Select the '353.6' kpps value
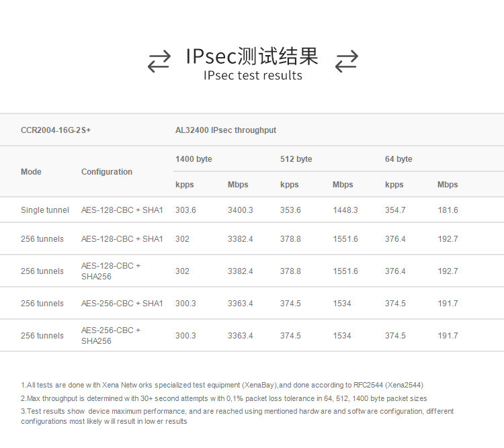The image size is (504, 448). 290,210
